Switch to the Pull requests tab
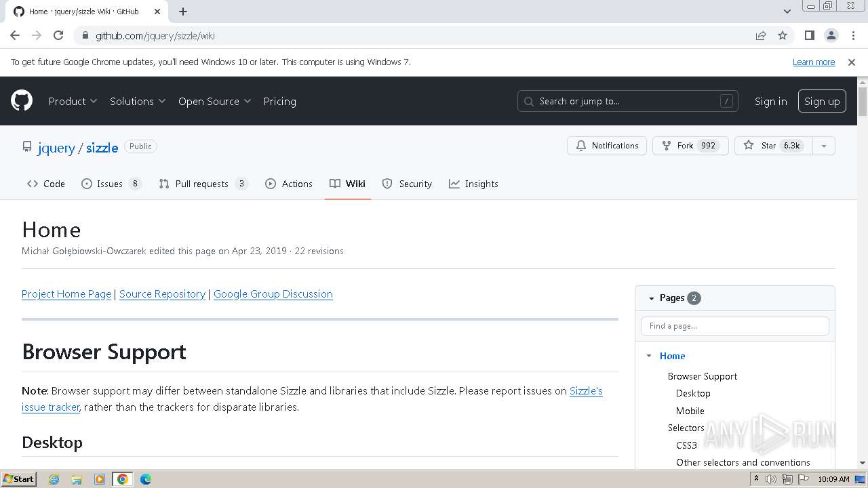This screenshot has height=488, width=868. coord(203,184)
